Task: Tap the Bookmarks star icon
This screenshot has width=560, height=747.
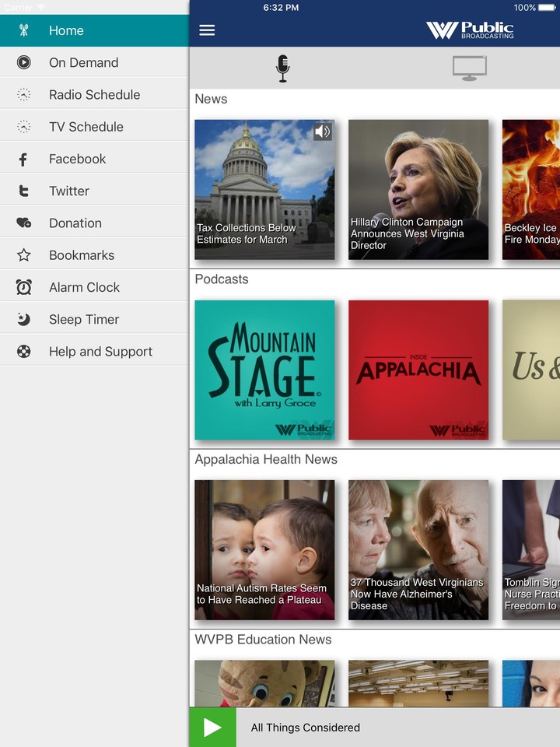Action: coord(24,255)
